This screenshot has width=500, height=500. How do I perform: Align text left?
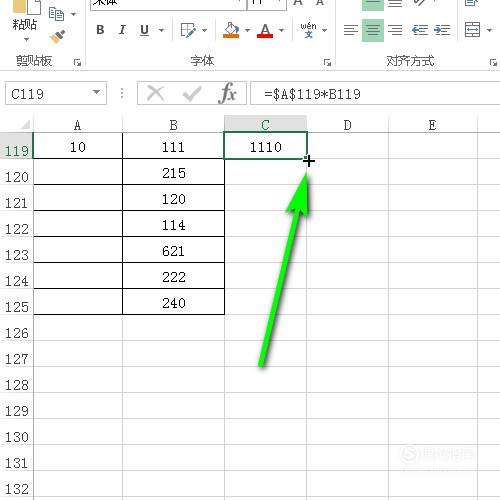[351, 30]
